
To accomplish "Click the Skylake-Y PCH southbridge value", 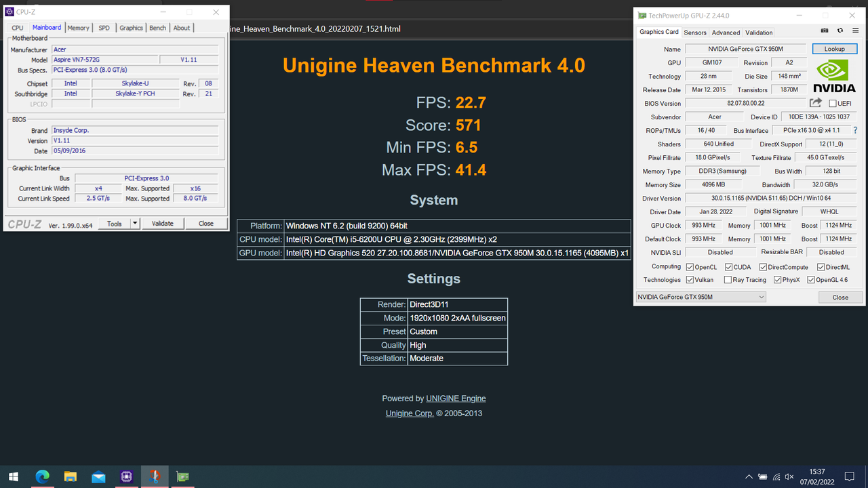I will click(x=136, y=94).
